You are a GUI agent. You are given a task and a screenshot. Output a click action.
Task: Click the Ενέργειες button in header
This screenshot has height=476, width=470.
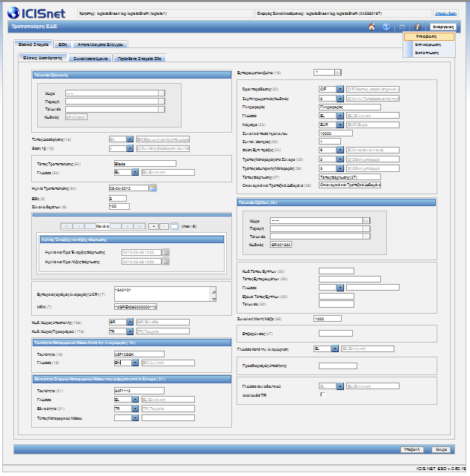tap(443, 27)
